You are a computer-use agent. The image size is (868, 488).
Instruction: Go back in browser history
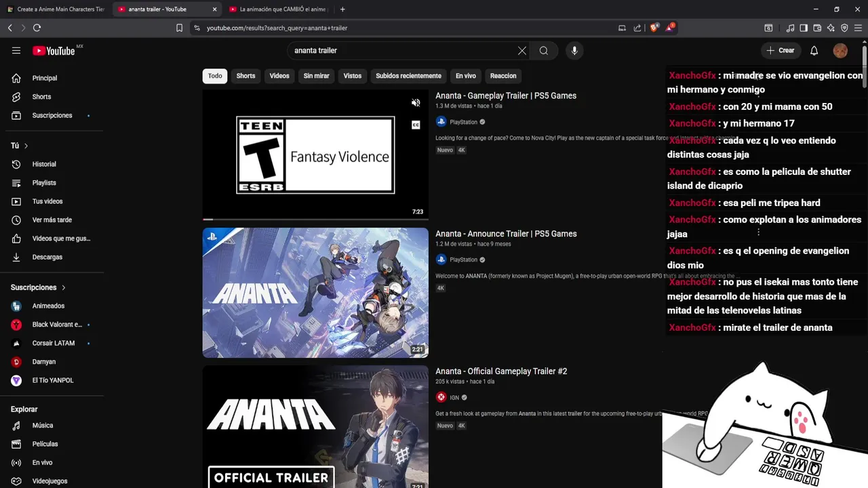[x=9, y=28]
